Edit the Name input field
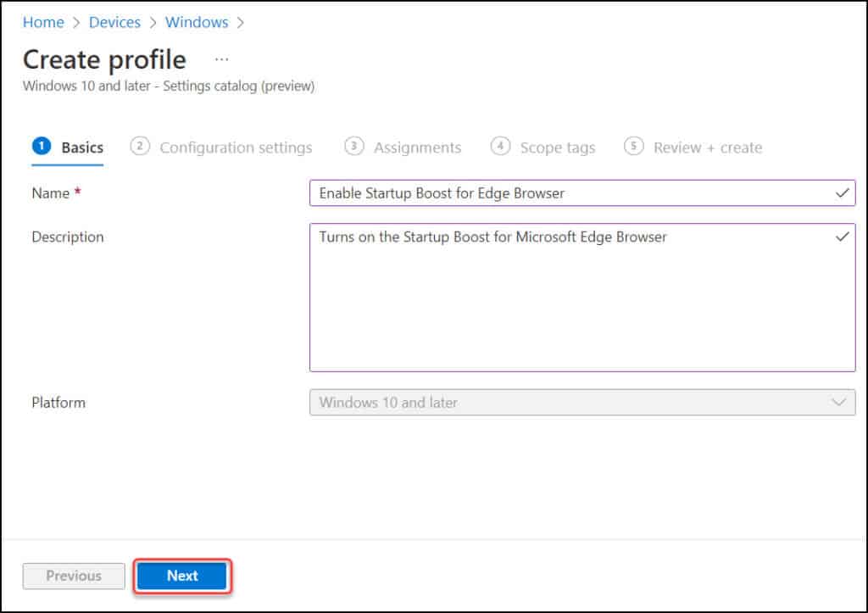The height and width of the screenshot is (613, 868). pyautogui.click(x=582, y=192)
